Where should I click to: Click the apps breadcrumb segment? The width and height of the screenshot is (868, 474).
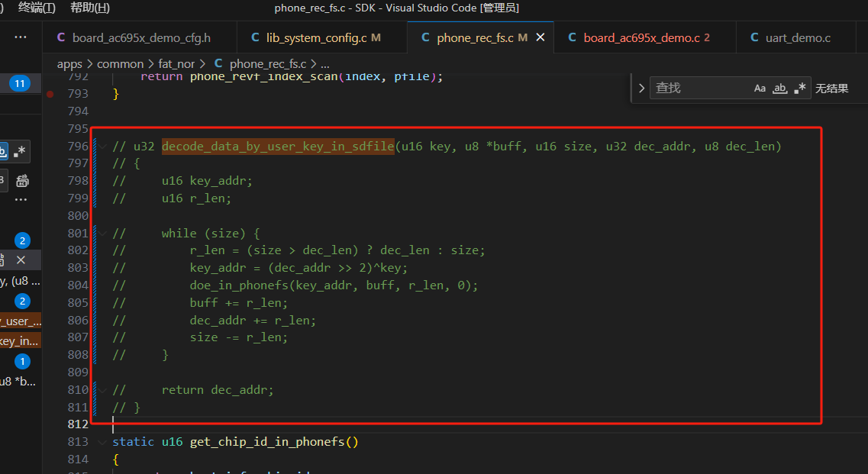[x=69, y=64]
